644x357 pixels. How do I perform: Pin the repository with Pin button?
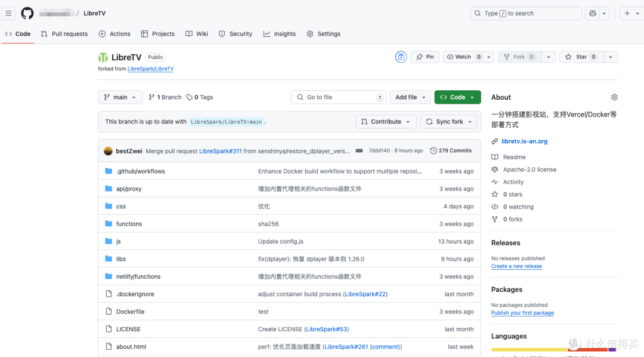(x=425, y=57)
